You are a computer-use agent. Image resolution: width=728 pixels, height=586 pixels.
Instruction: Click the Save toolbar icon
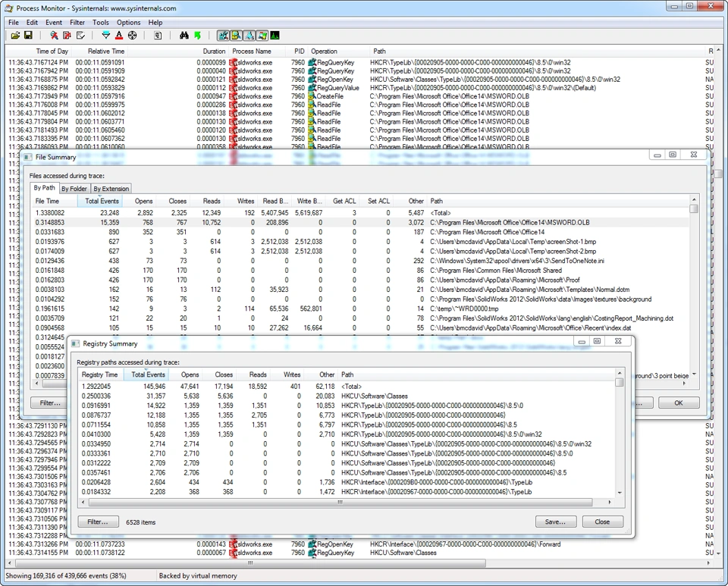pyautogui.click(x=28, y=36)
